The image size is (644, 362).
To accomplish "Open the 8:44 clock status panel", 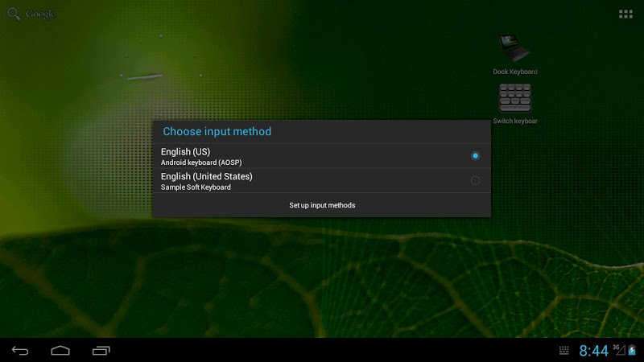I will [593, 351].
